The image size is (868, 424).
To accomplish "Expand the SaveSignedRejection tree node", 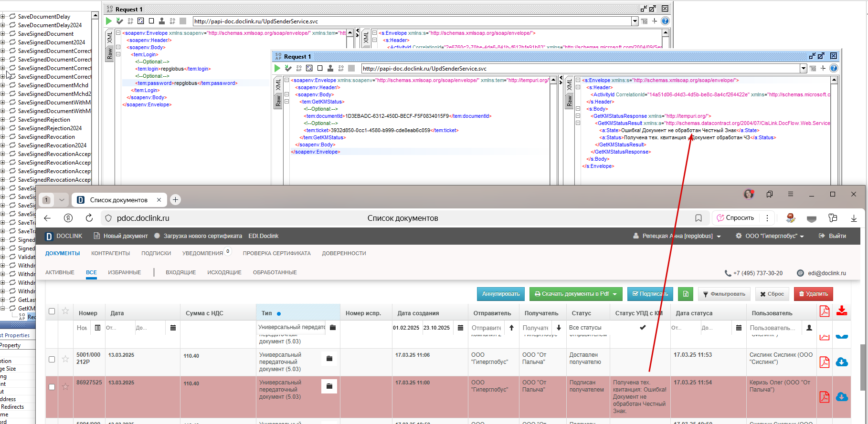I will pos(3,120).
